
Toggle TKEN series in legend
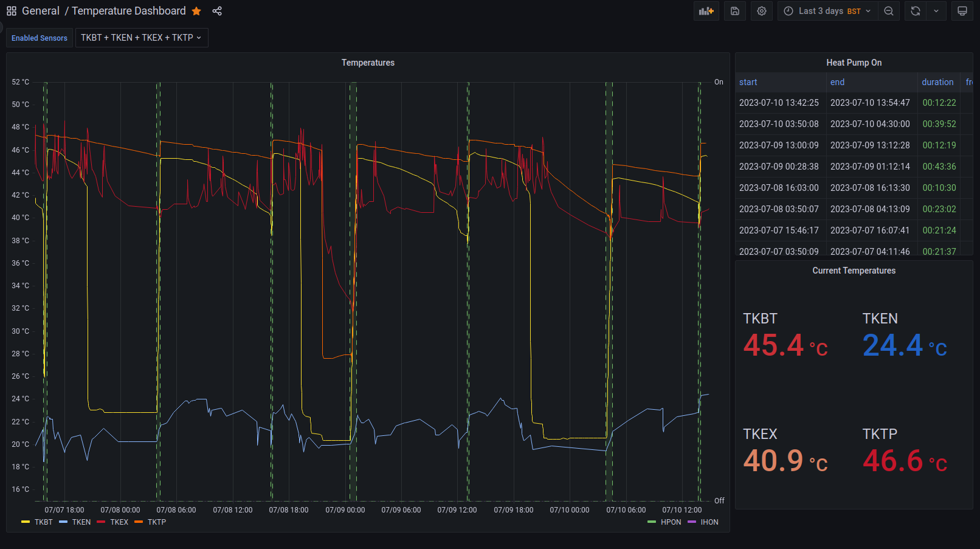(81, 522)
